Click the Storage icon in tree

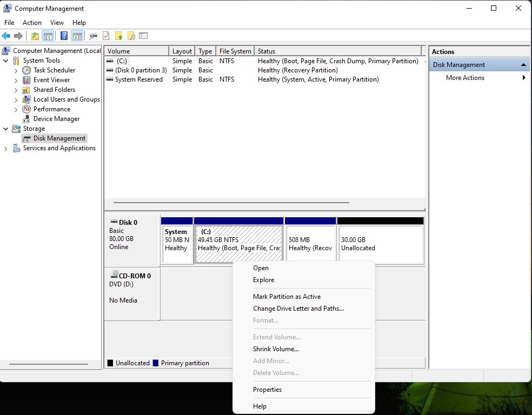pos(16,129)
